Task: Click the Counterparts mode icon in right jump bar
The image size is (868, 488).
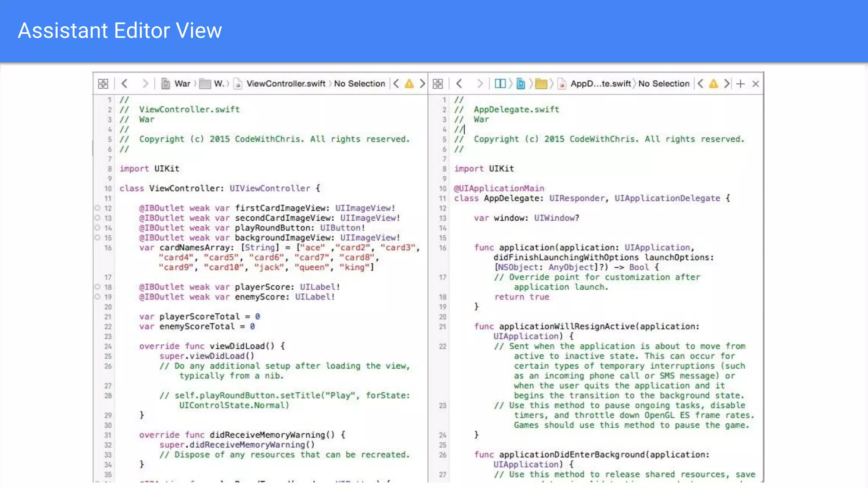Action: pos(500,83)
